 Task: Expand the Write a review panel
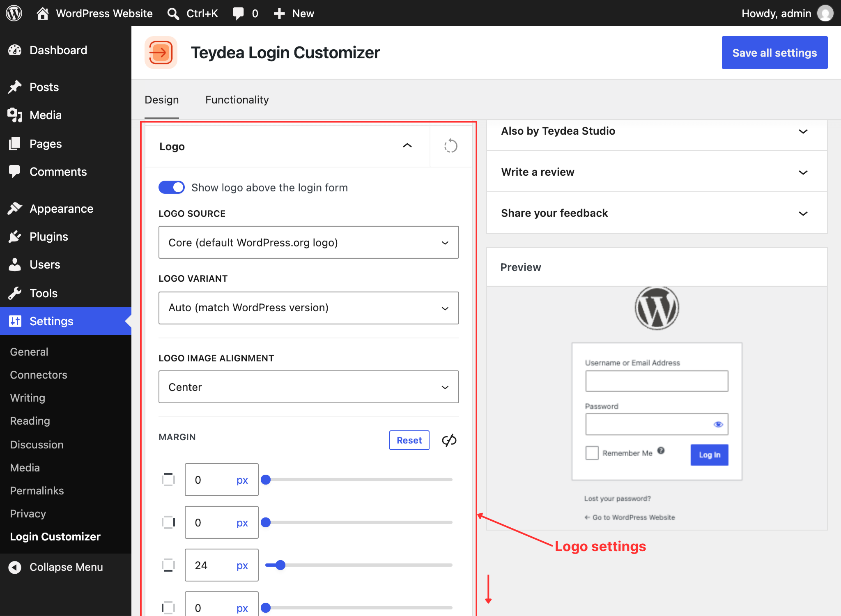[657, 172]
